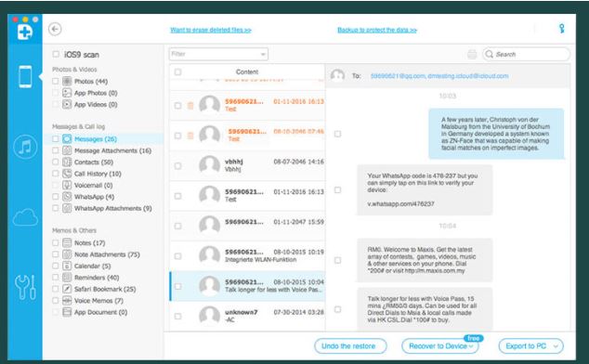Click the Photos category icon

point(67,81)
